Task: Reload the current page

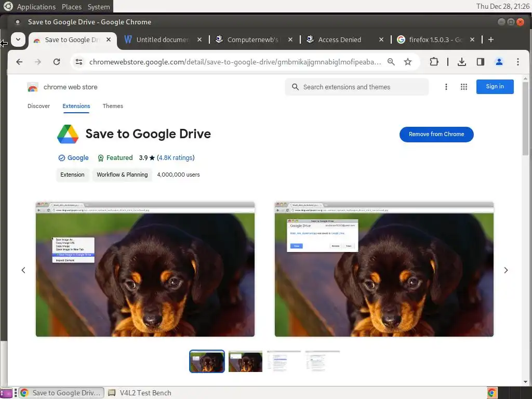Action: click(x=57, y=62)
